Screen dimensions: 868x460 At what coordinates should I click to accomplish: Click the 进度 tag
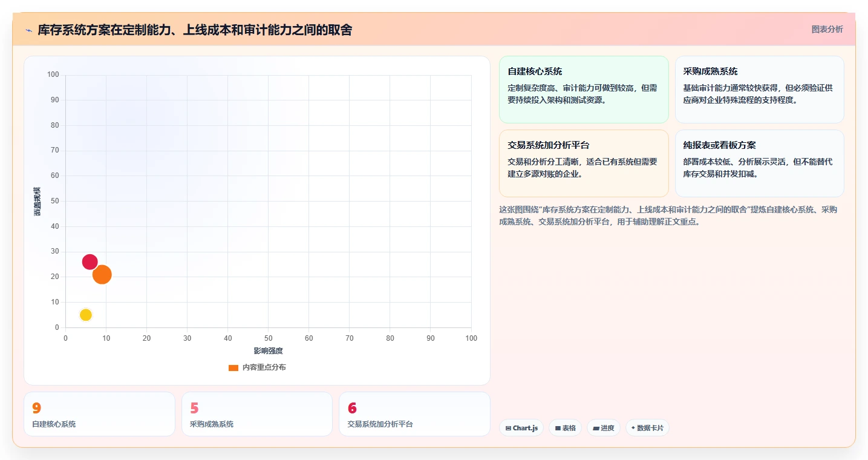604,428
